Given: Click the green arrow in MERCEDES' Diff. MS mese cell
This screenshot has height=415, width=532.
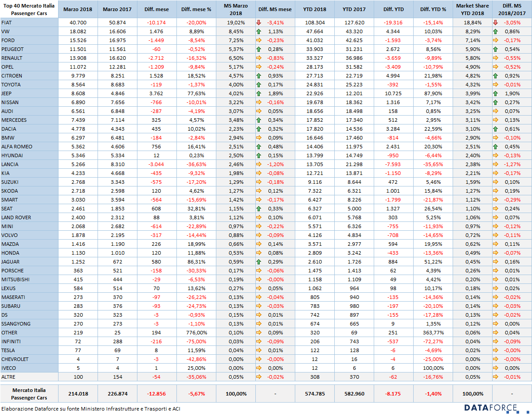Looking at the screenshot, I should [x=259, y=120].
